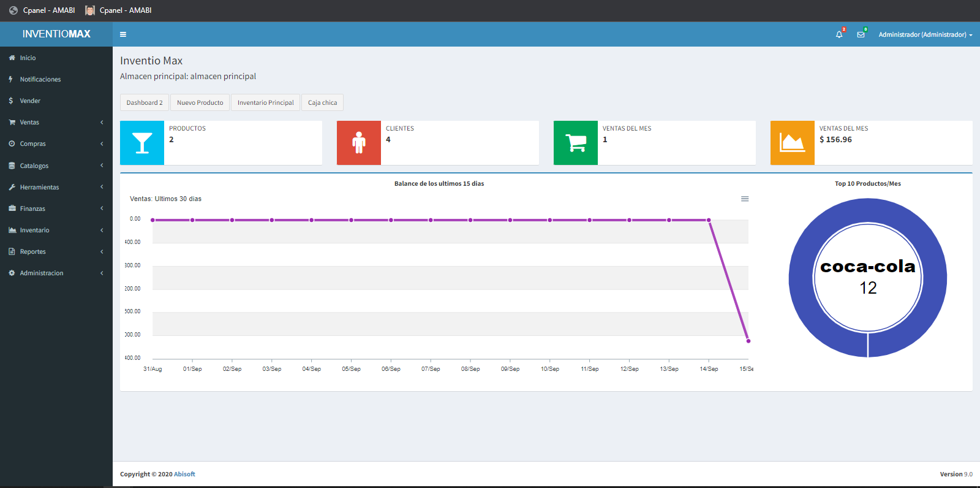Open the Administrador user dropdown
The height and width of the screenshot is (488, 980).
tap(925, 34)
